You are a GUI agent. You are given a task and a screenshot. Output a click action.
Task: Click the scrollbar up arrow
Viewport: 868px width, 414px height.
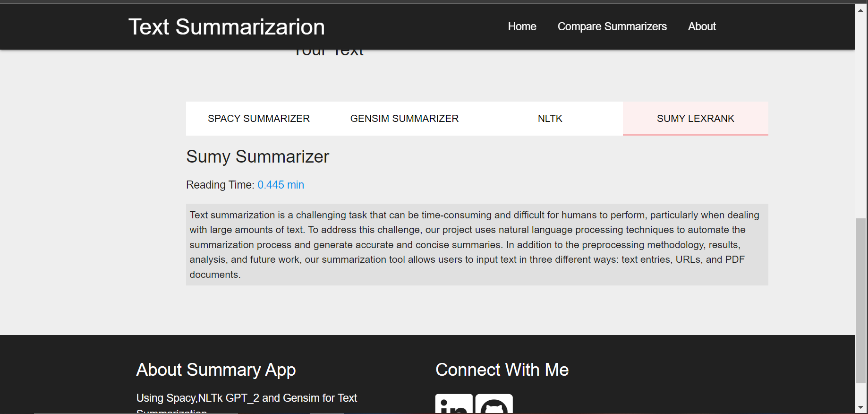[x=861, y=10]
